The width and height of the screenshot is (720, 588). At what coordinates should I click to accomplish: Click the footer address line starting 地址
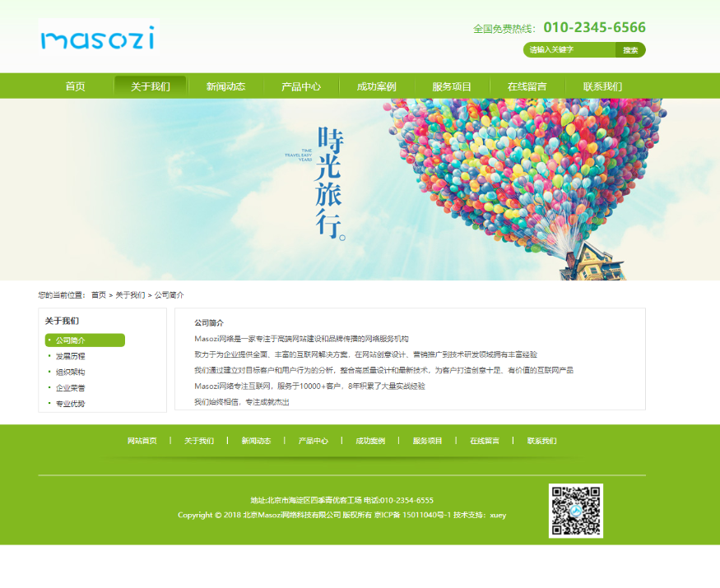(342, 500)
